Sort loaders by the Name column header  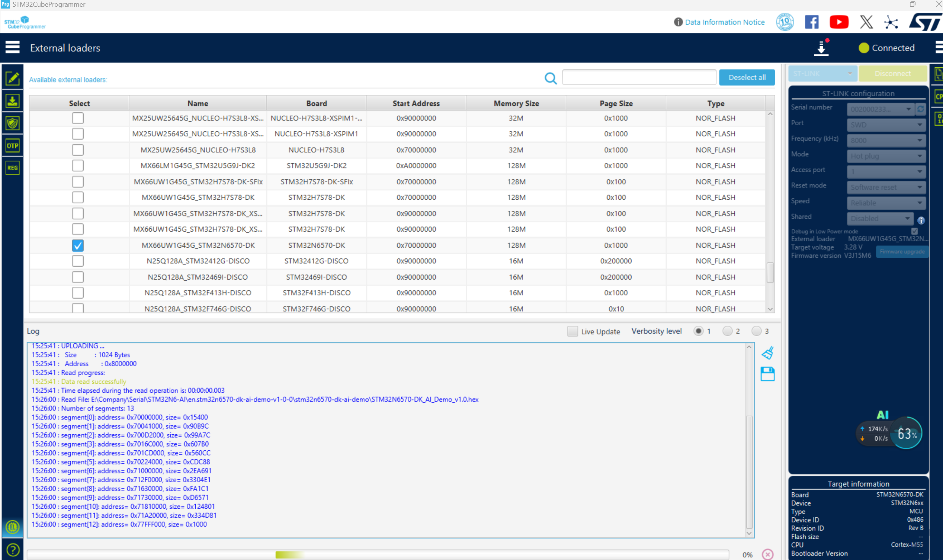pyautogui.click(x=198, y=103)
